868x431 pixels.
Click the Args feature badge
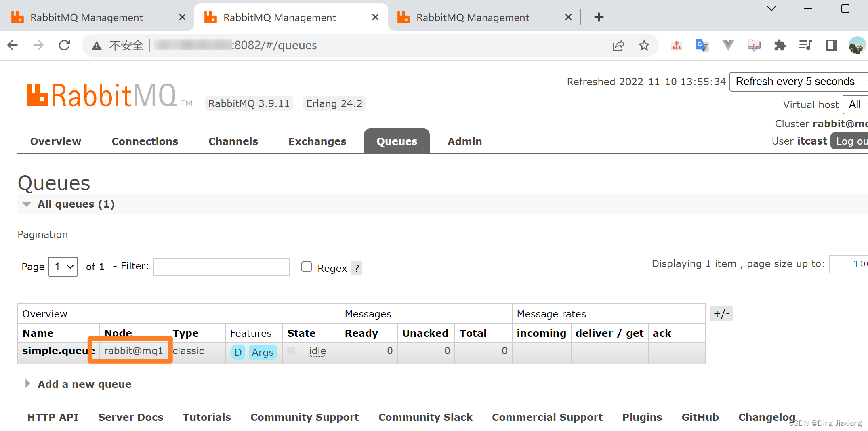[x=263, y=352]
